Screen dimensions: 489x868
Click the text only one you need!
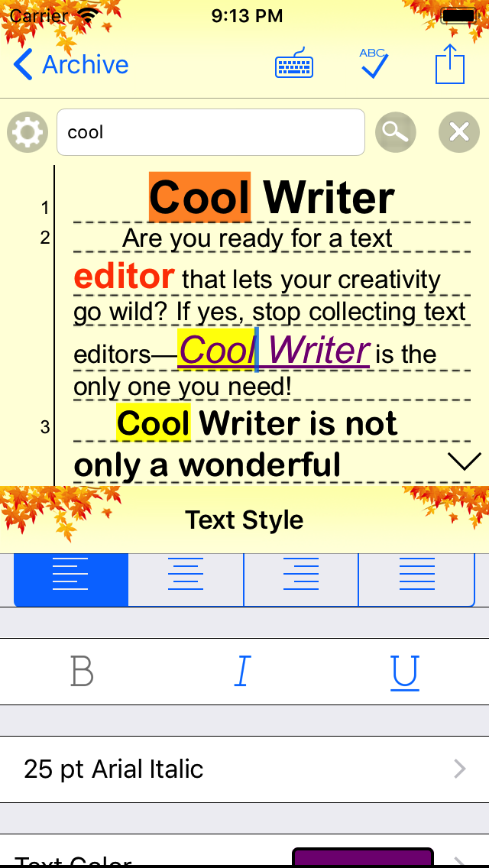point(183,387)
